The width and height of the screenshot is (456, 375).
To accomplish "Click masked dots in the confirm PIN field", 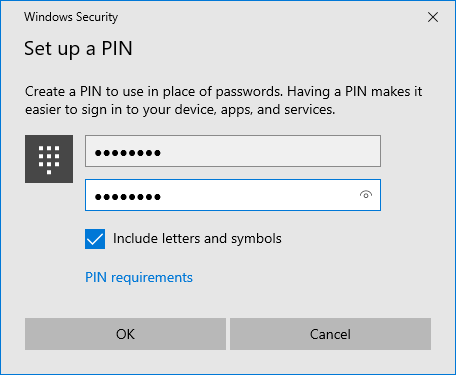I will [128, 197].
